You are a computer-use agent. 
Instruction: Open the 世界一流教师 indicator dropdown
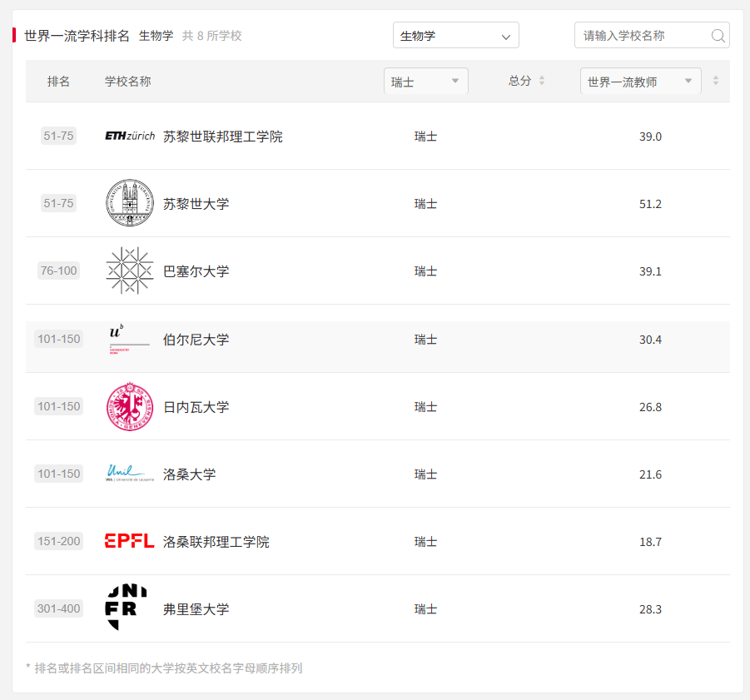[x=640, y=82]
